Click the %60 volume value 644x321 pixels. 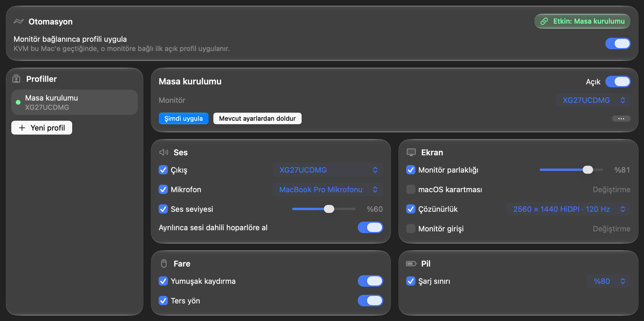tap(375, 209)
